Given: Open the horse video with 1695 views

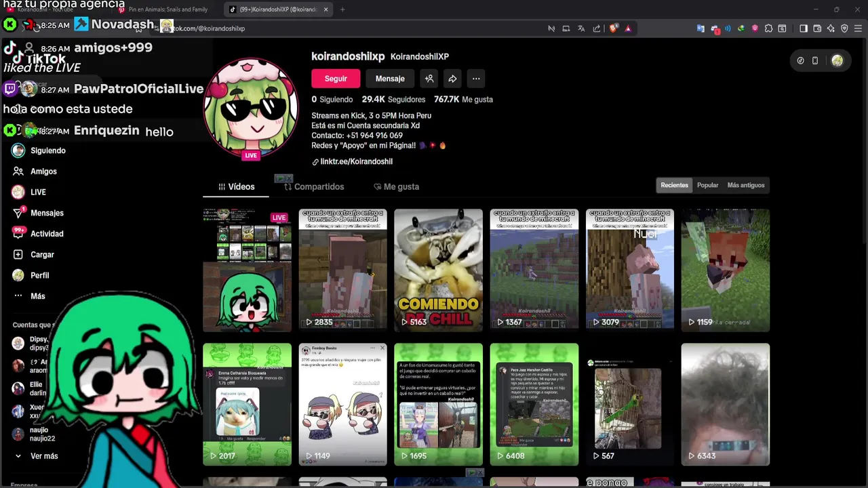Looking at the screenshot, I should pyautogui.click(x=438, y=404).
